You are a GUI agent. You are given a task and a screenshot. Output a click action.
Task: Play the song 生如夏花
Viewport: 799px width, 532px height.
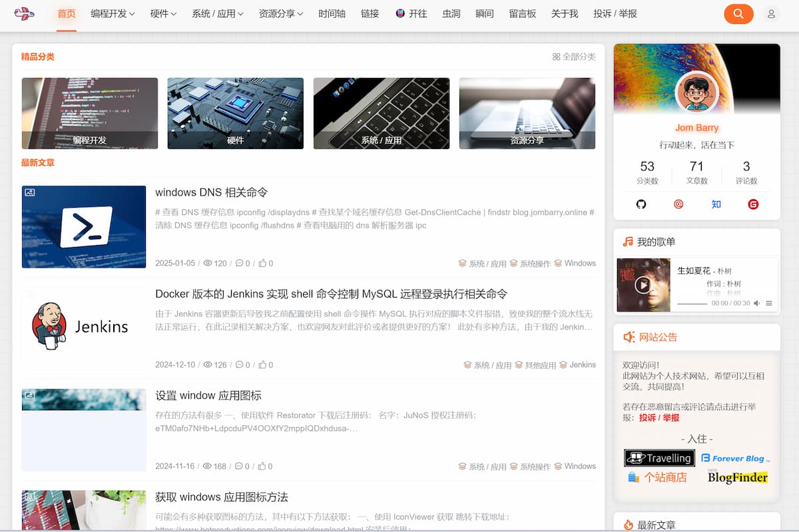643,285
